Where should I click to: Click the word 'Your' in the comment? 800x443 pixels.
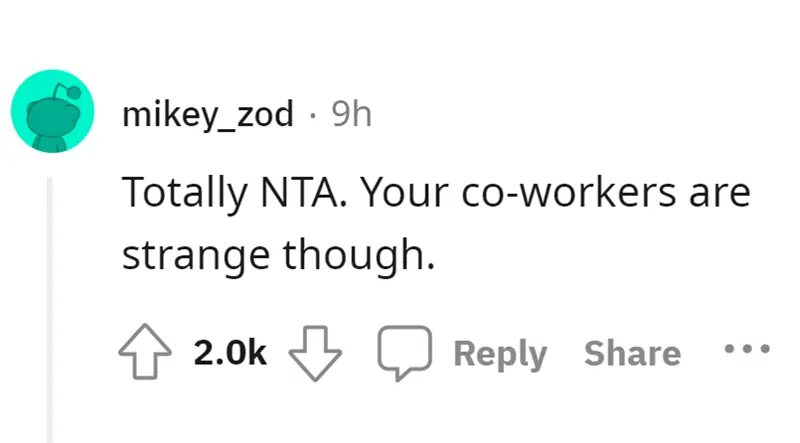point(405,193)
